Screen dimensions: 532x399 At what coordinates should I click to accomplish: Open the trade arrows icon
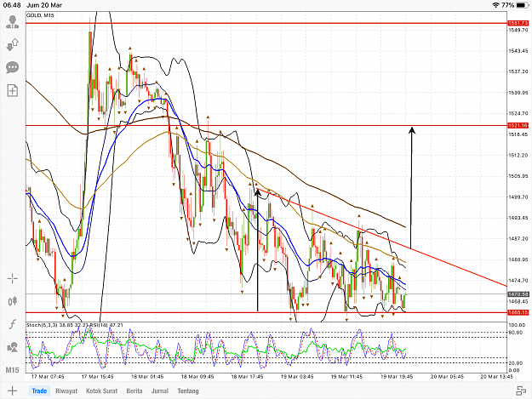point(13,44)
